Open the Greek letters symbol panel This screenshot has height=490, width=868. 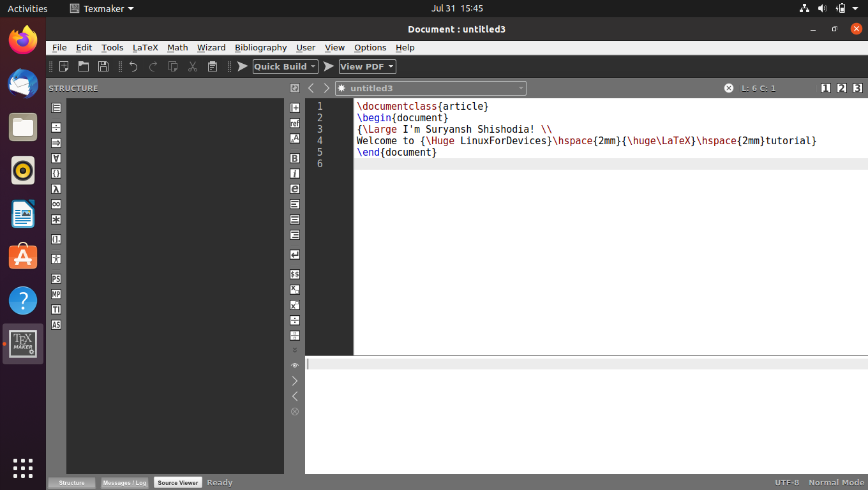tap(56, 189)
